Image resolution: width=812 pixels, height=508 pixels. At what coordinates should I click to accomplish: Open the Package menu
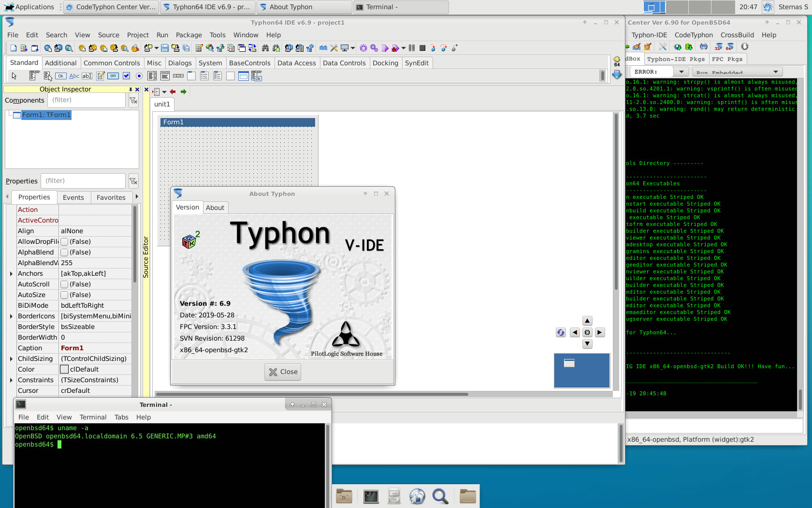pos(189,35)
